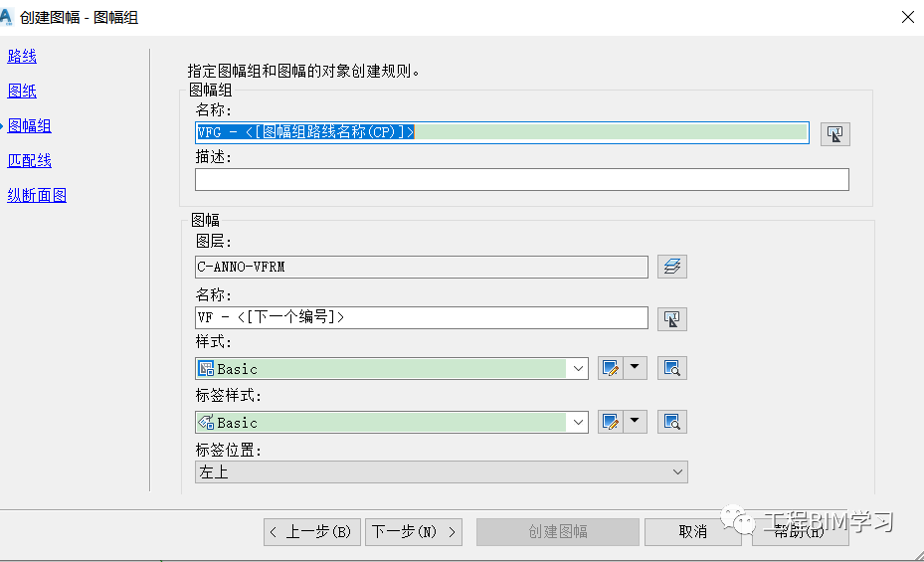
Task: Focus the 图层 C-ANNO-VFRM field
Action: (422, 267)
